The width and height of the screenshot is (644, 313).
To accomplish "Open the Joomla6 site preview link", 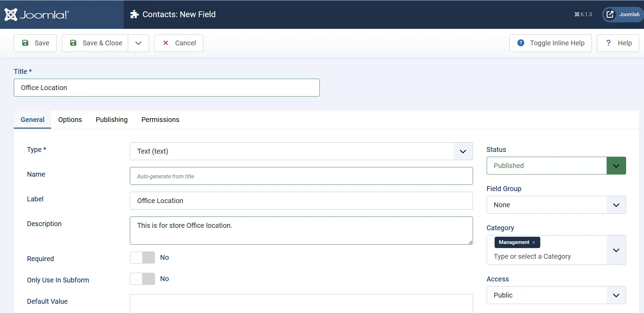I will pos(623,14).
